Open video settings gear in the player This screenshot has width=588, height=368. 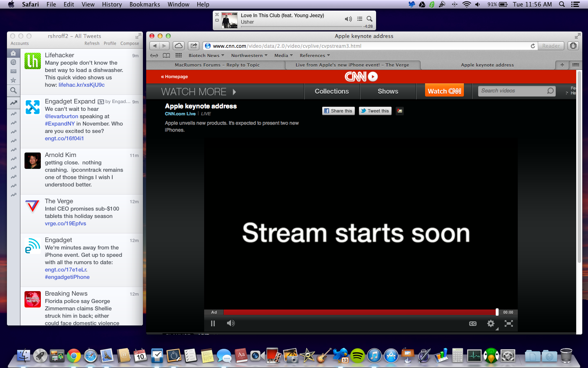tap(491, 323)
